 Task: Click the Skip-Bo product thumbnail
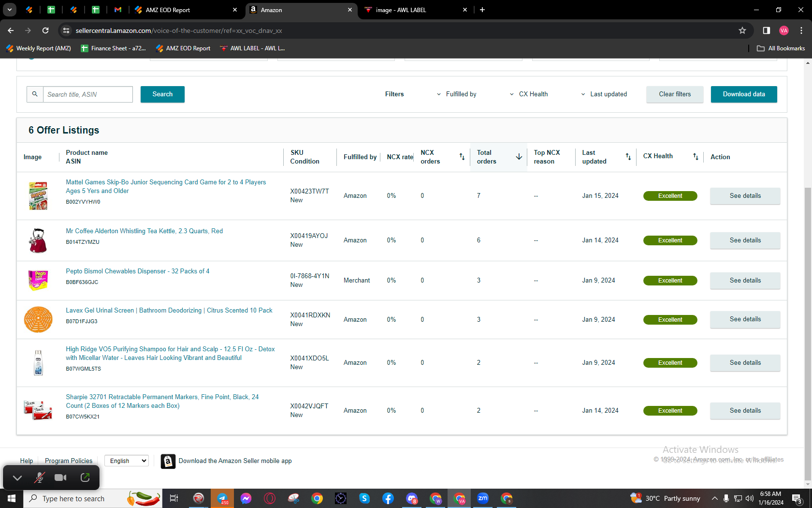(38, 196)
